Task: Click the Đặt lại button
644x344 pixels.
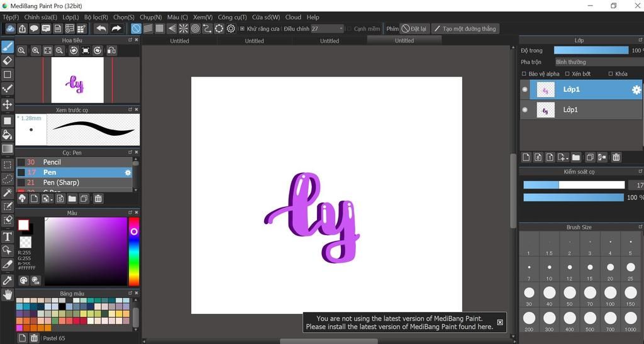Action: 414,29
